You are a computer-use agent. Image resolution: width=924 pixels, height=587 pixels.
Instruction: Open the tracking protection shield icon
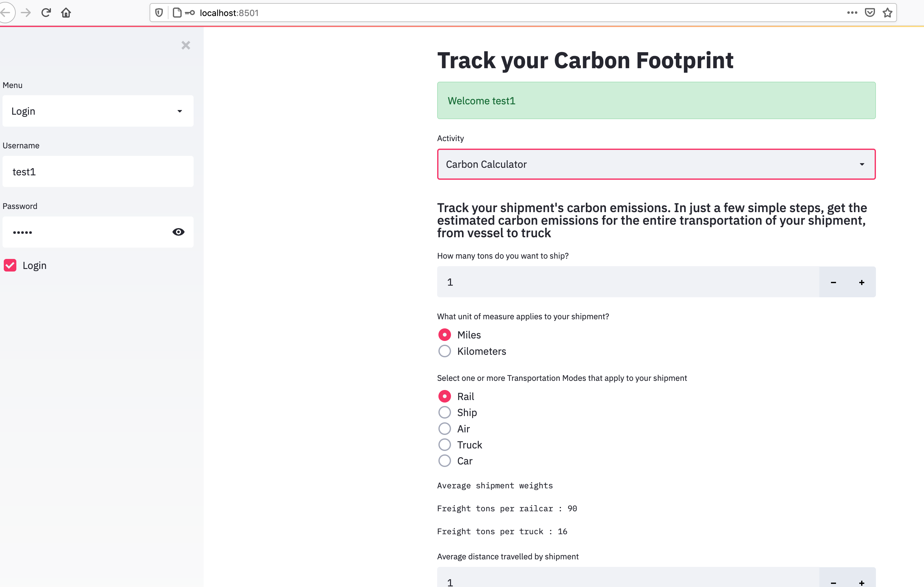click(159, 13)
